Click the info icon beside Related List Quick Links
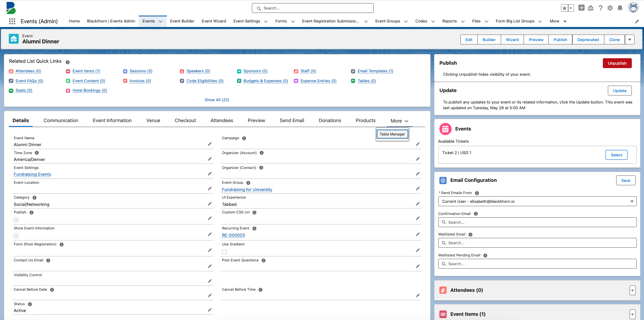 pos(68,62)
